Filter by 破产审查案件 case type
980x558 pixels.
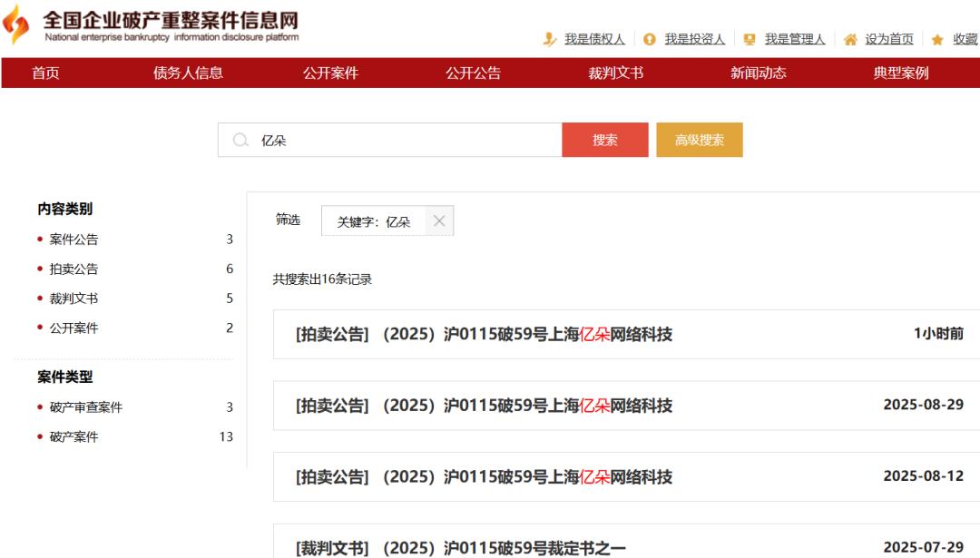coord(85,407)
